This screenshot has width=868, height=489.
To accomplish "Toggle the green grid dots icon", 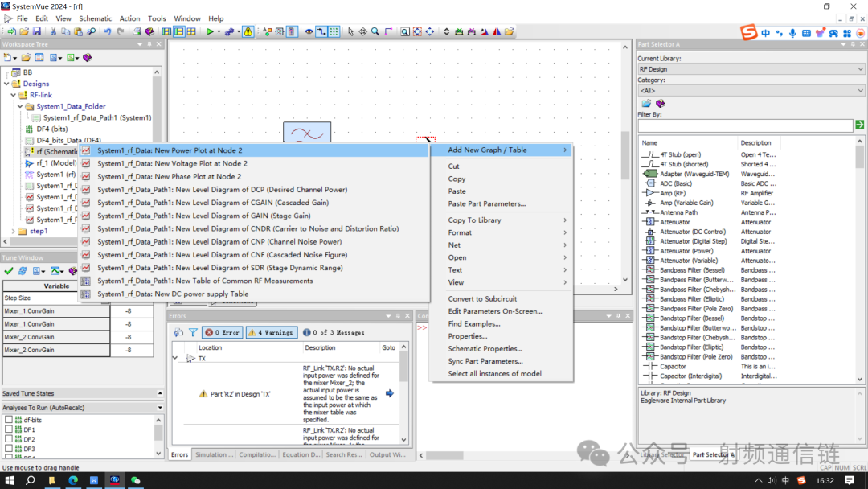I will (334, 31).
